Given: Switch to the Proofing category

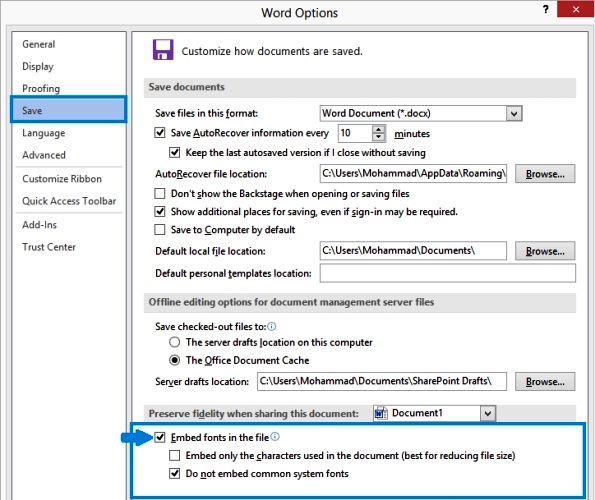Looking at the screenshot, I should pyautogui.click(x=41, y=88).
